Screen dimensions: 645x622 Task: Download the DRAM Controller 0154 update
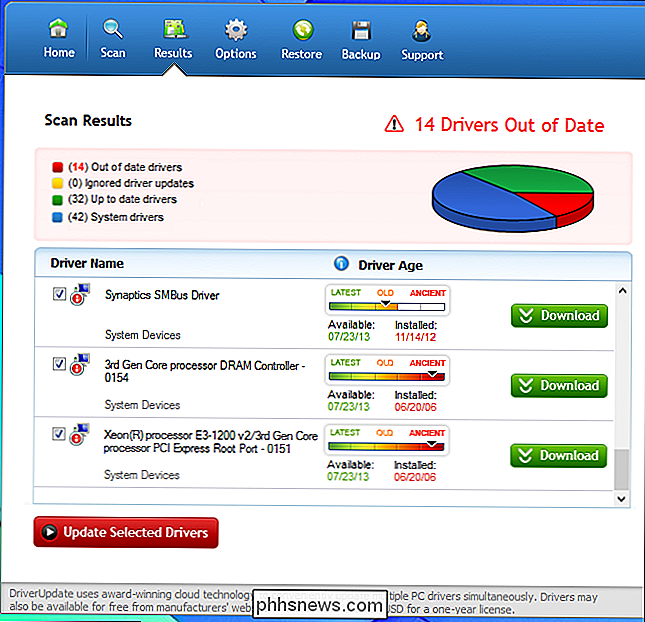tap(559, 386)
